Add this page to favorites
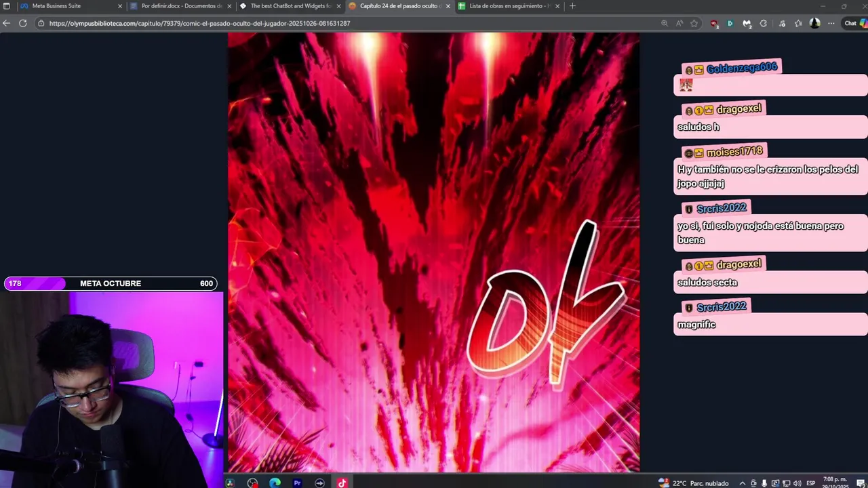Image resolution: width=868 pixels, height=488 pixels. click(x=694, y=23)
